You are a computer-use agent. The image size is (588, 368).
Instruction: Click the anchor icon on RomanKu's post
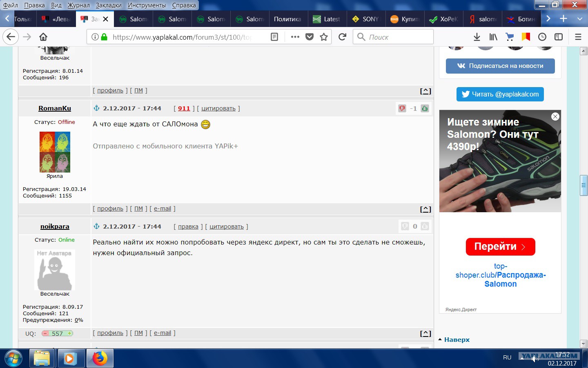pos(97,108)
